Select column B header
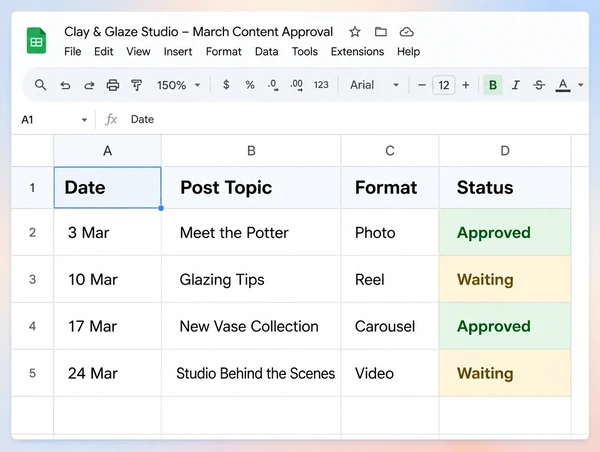This screenshot has width=600, height=452. click(251, 151)
